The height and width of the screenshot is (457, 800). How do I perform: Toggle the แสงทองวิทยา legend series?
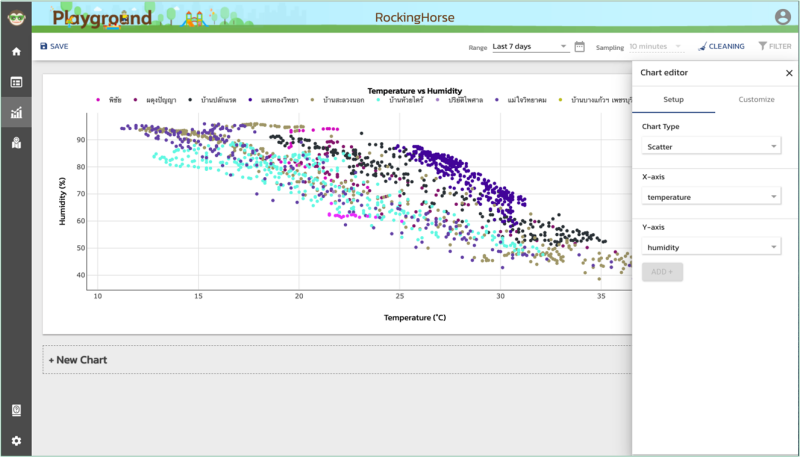279,100
